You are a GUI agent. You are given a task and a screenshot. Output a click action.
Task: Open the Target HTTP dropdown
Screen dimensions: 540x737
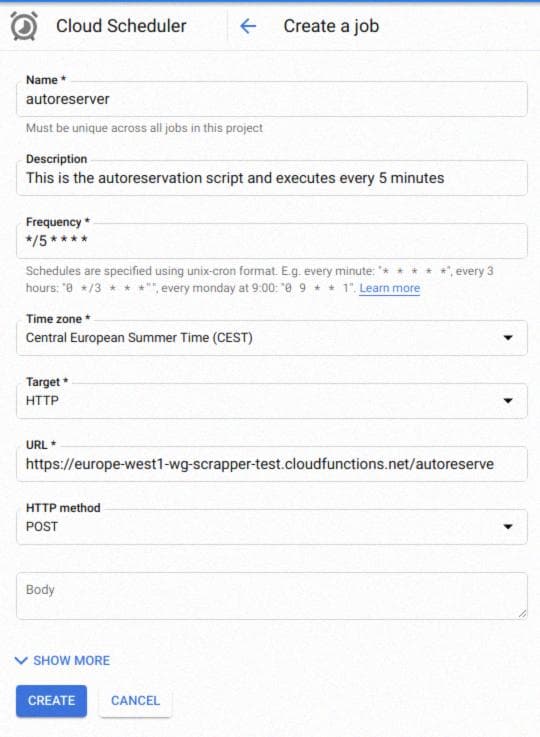(x=272, y=401)
